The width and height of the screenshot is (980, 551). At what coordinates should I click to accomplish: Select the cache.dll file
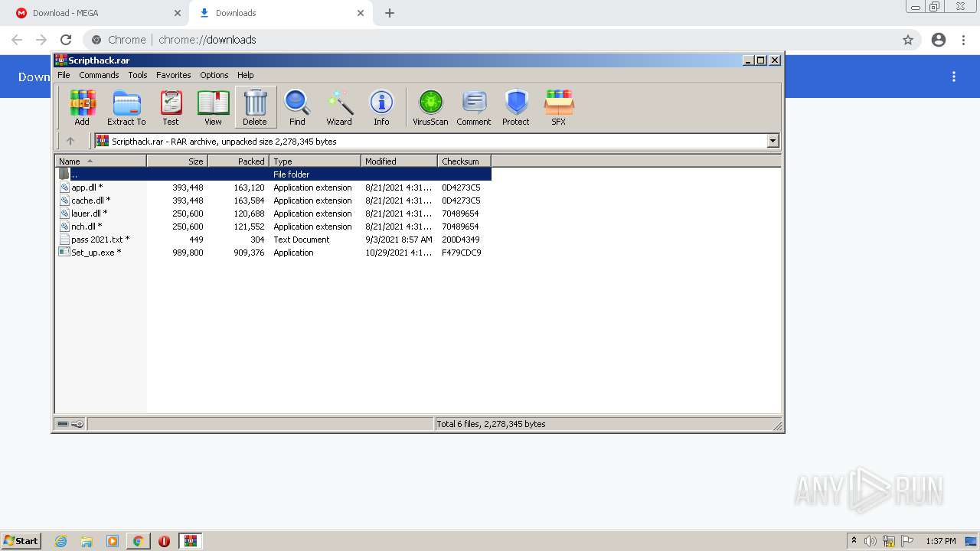coord(273,201)
